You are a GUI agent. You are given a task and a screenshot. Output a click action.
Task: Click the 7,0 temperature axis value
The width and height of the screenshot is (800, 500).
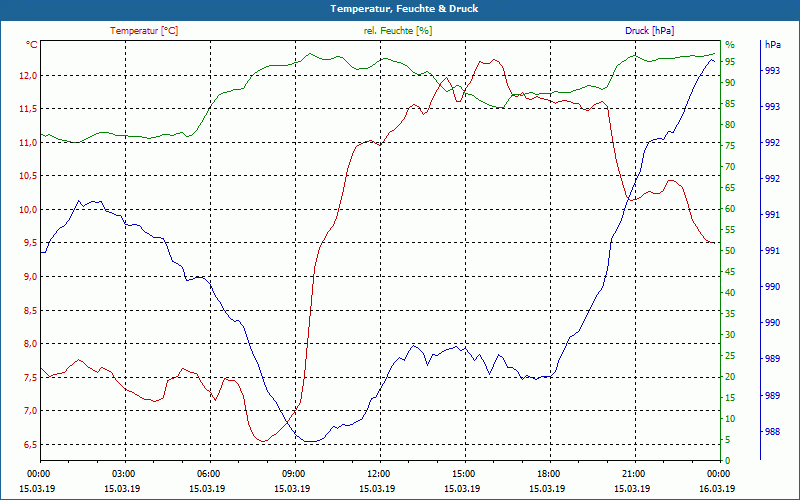pyautogui.click(x=30, y=411)
